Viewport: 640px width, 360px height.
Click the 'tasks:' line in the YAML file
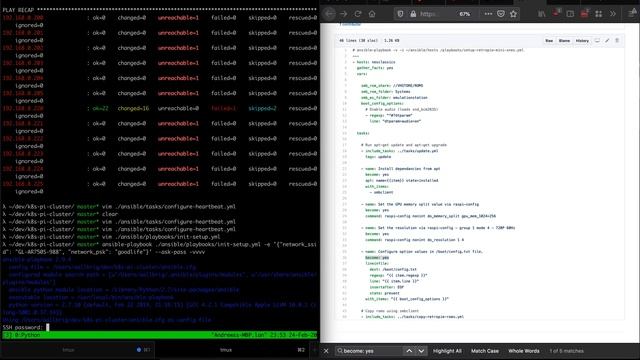363,133
